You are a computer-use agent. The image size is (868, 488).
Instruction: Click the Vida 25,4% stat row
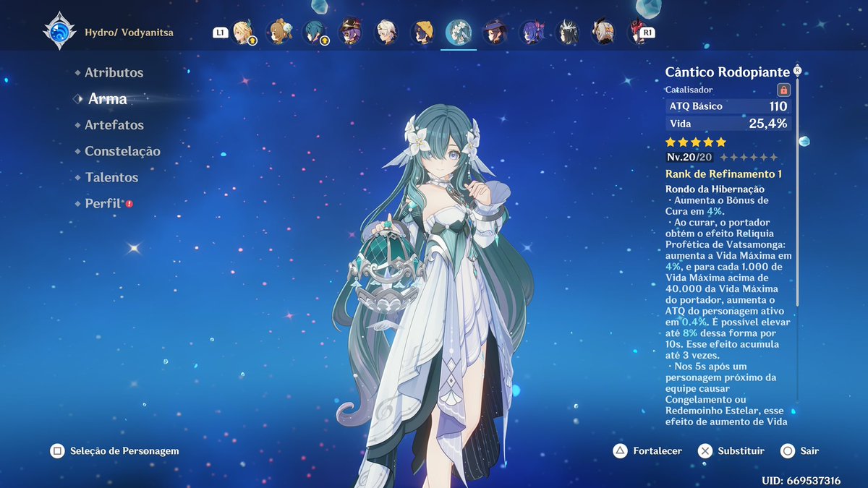click(x=728, y=124)
